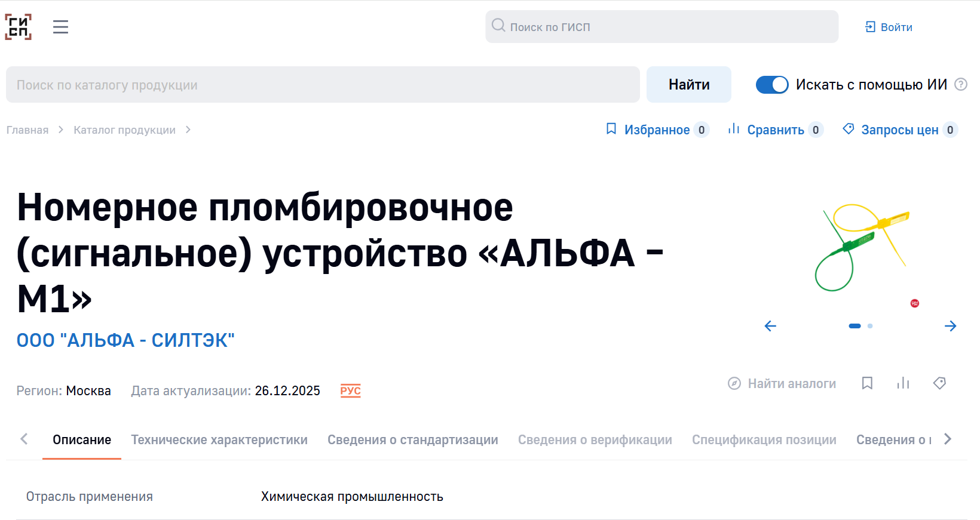Image resolution: width=980 pixels, height=520 pixels.
Task: Switch to Сведения о стандартизации tab
Action: 412,440
